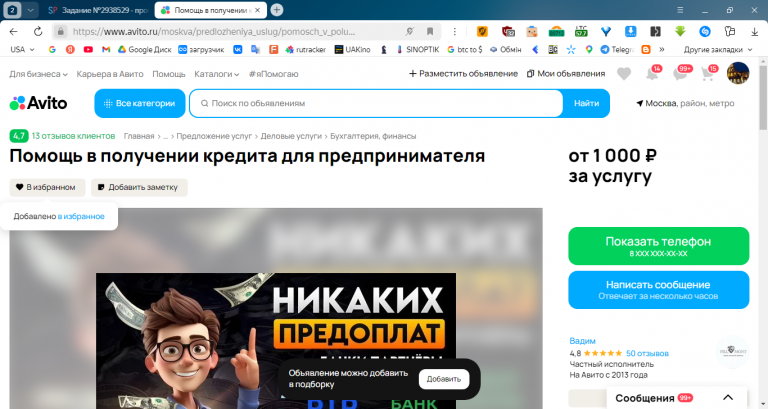
Task: Open the #яПомогаю link
Action: pos(273,74)
